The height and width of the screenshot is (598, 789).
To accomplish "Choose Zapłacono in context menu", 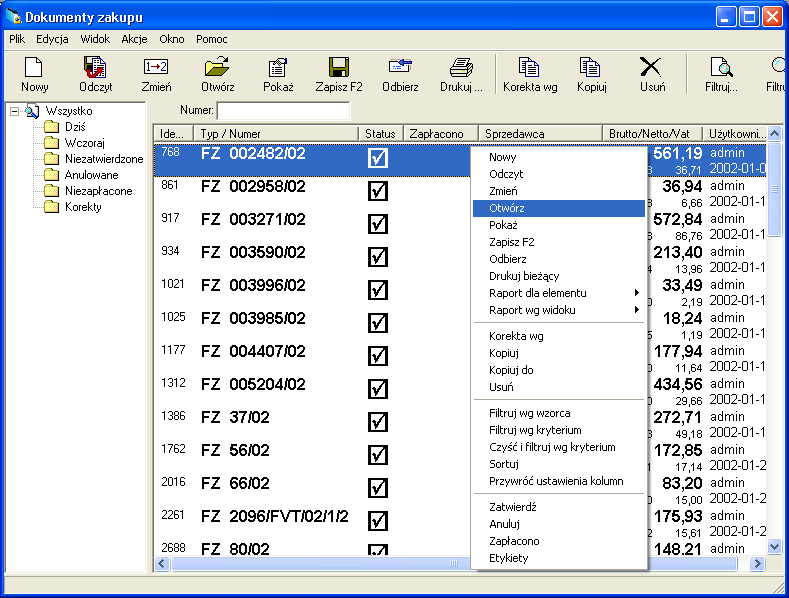I will 559,541.
